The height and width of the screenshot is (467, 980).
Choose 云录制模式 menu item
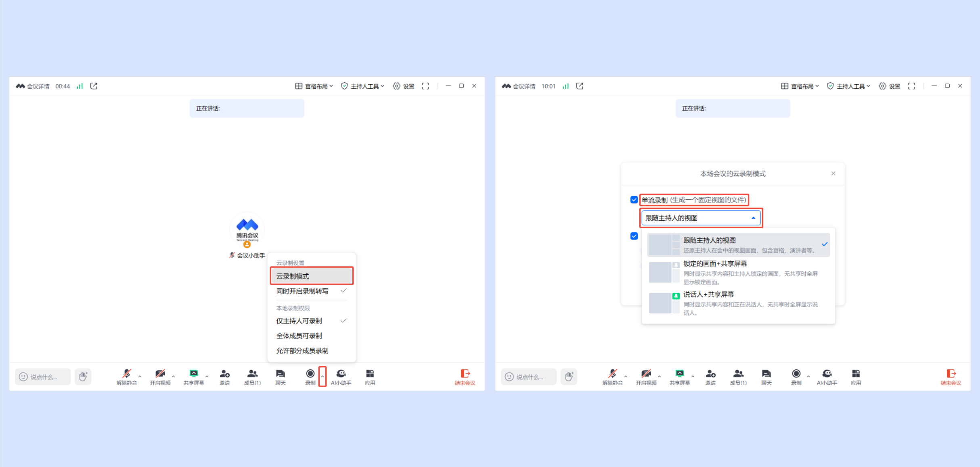click(312, 276)
